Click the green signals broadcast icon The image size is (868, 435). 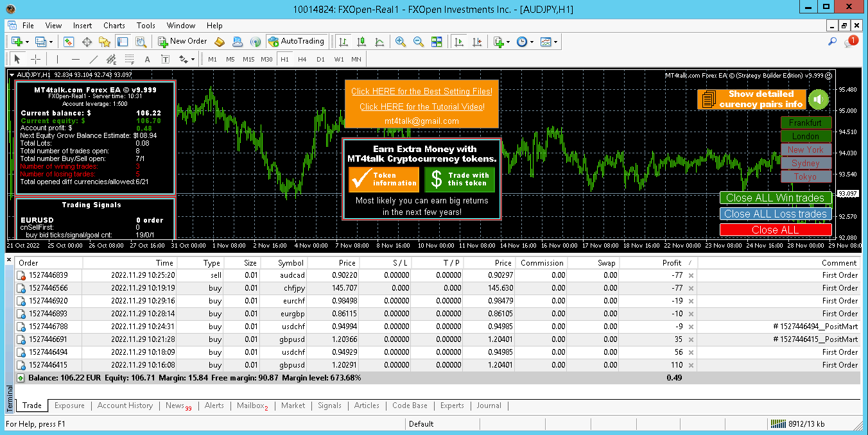pos(255,42)
